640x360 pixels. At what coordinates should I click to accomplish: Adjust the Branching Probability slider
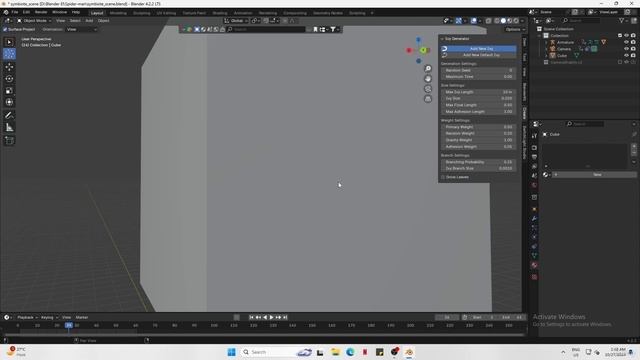478,162
